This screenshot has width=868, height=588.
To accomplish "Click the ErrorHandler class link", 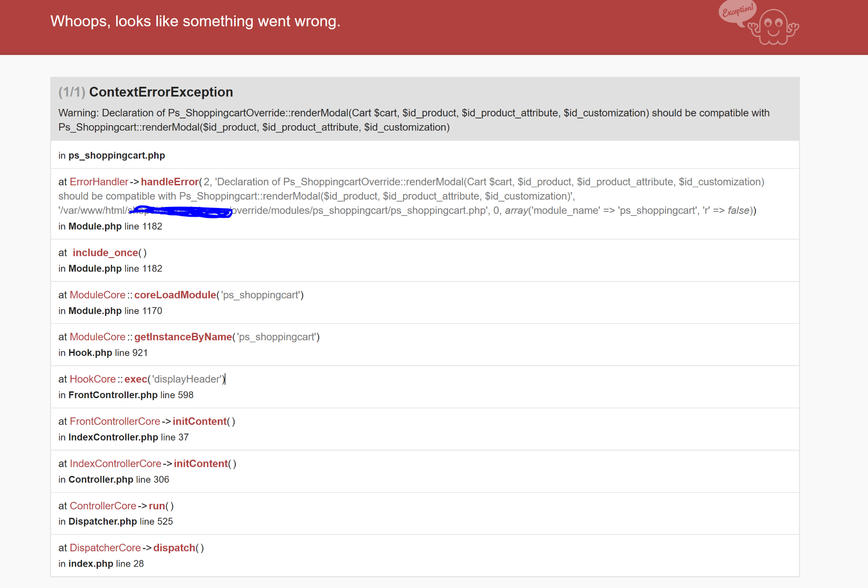I will (99, 182).
